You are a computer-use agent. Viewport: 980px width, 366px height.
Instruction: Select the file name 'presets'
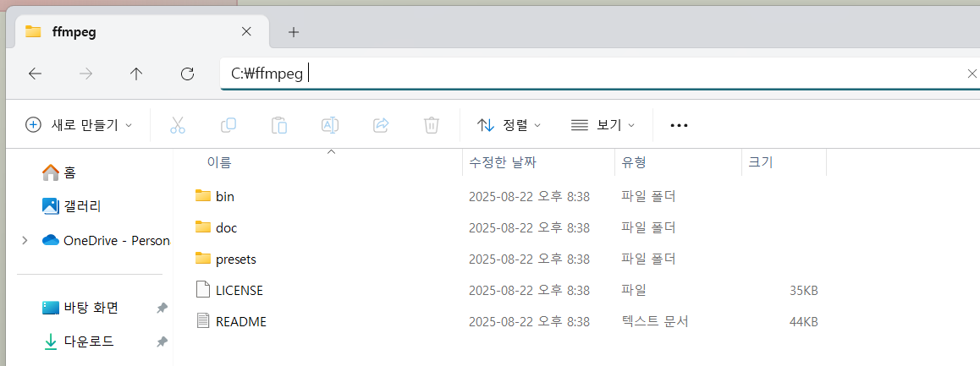235,259
